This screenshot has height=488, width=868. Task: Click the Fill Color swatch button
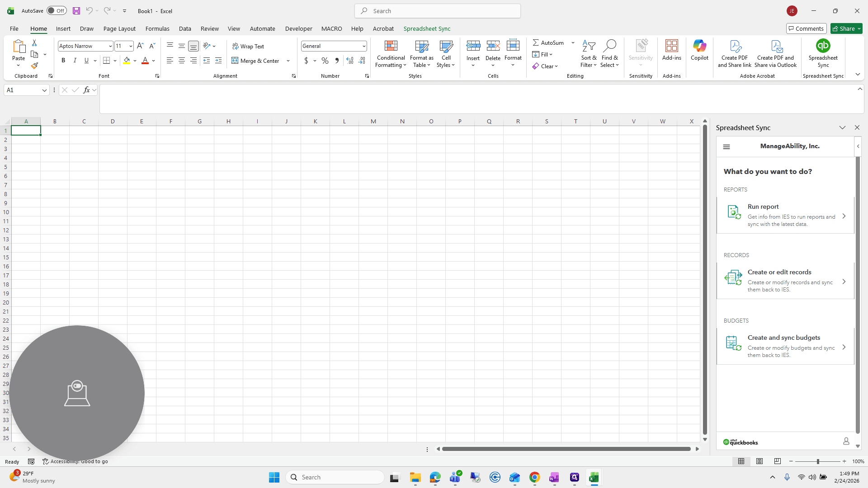[127, 61]
